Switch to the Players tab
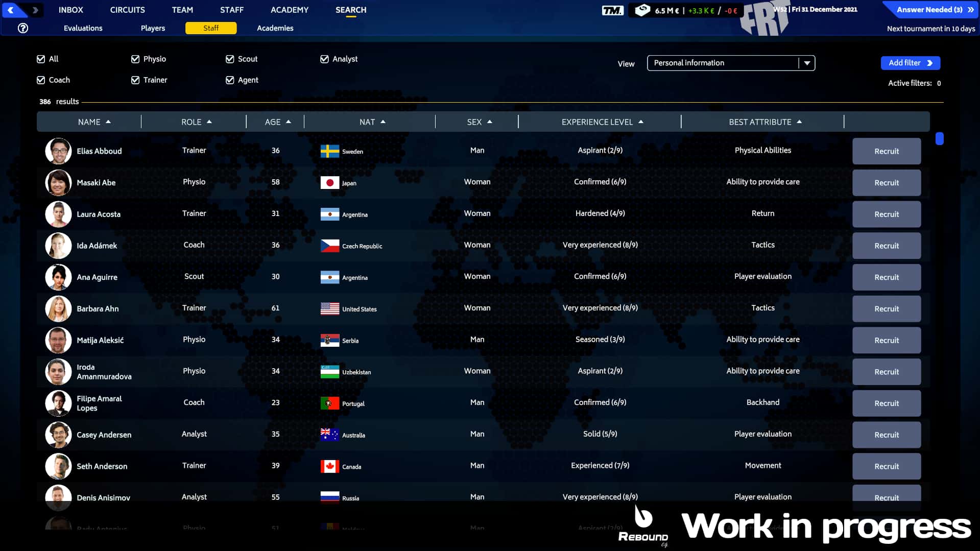Screen dimensions: 980x551 152,28
